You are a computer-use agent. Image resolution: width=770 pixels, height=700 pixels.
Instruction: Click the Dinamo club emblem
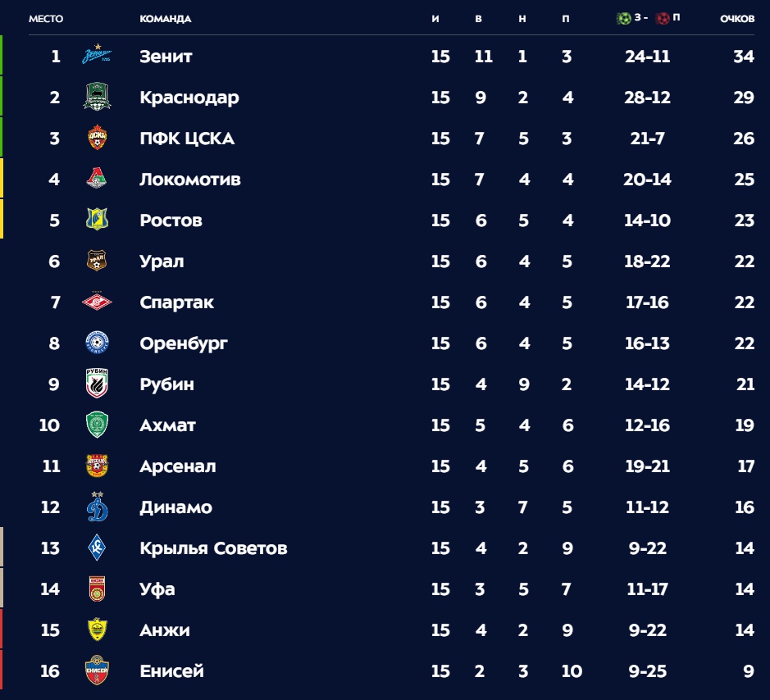point(97,507)
